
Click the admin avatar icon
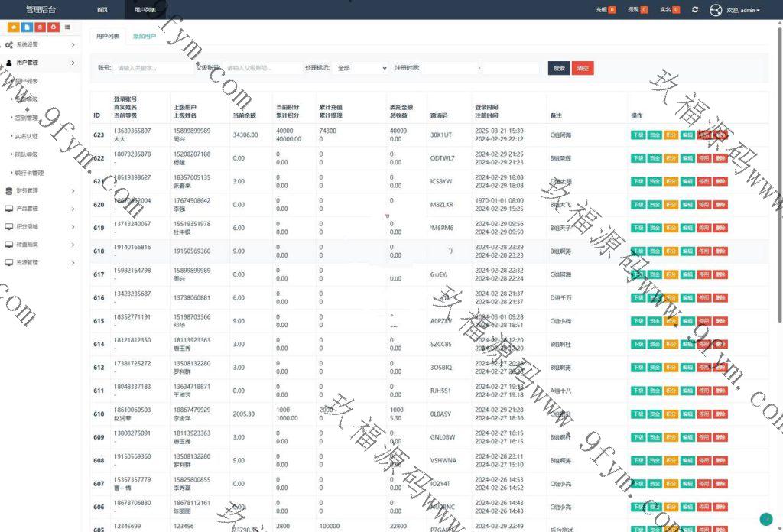tap(716, 10)
